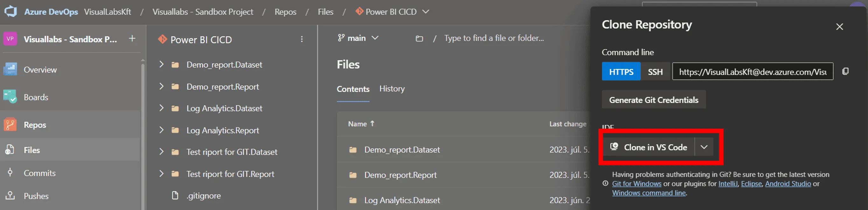The height and width of the screenshot is (210, 868).
Task: Click the Repos sidebar icon
Action: (x=10, y=125)
